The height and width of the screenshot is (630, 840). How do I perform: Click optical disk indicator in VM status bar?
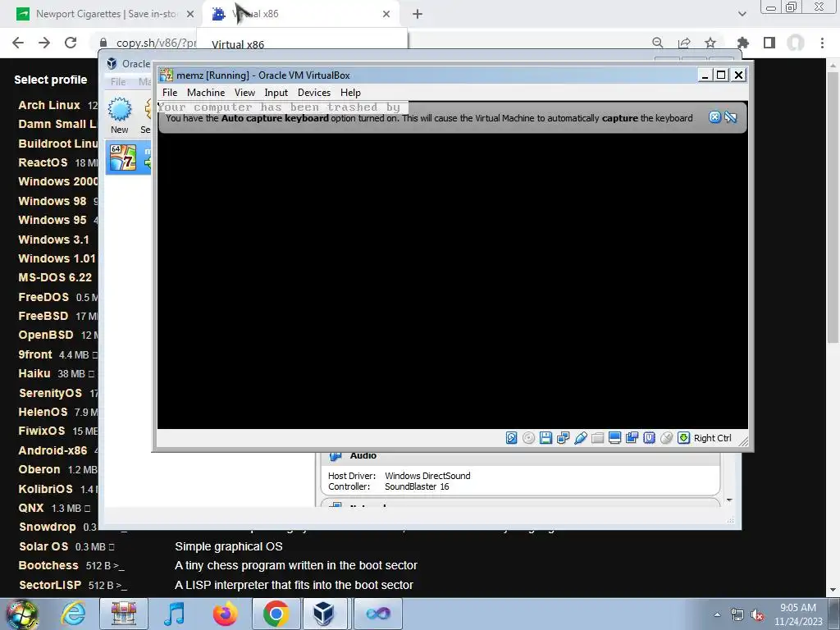[529, 438]
